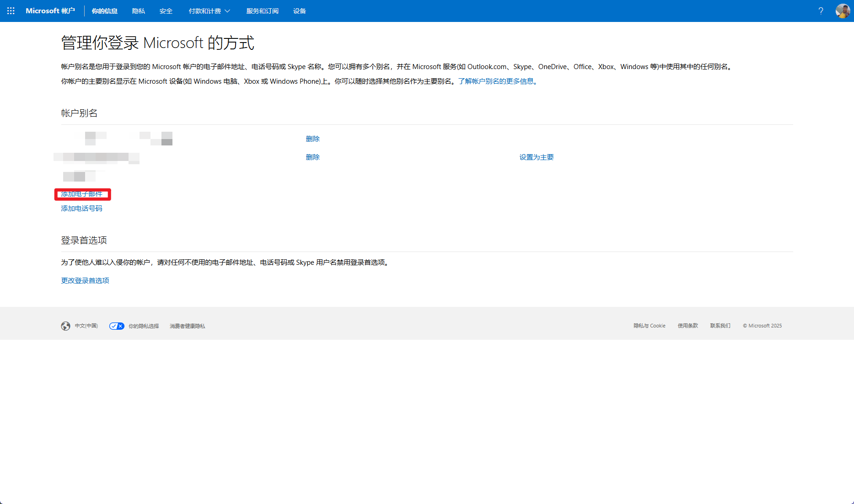Open 更改登录首选项 settings

[x=84, y=280]
